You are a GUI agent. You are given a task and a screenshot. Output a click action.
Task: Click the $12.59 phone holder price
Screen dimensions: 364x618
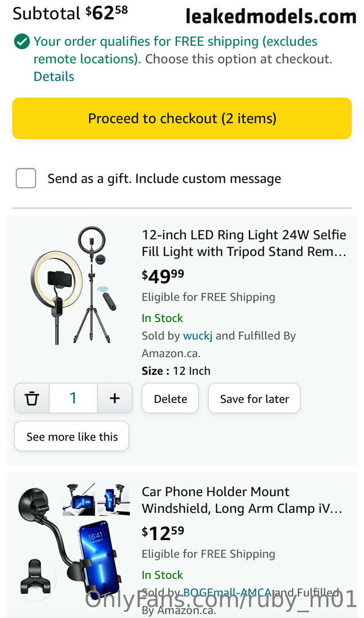(x=163, y=533)
